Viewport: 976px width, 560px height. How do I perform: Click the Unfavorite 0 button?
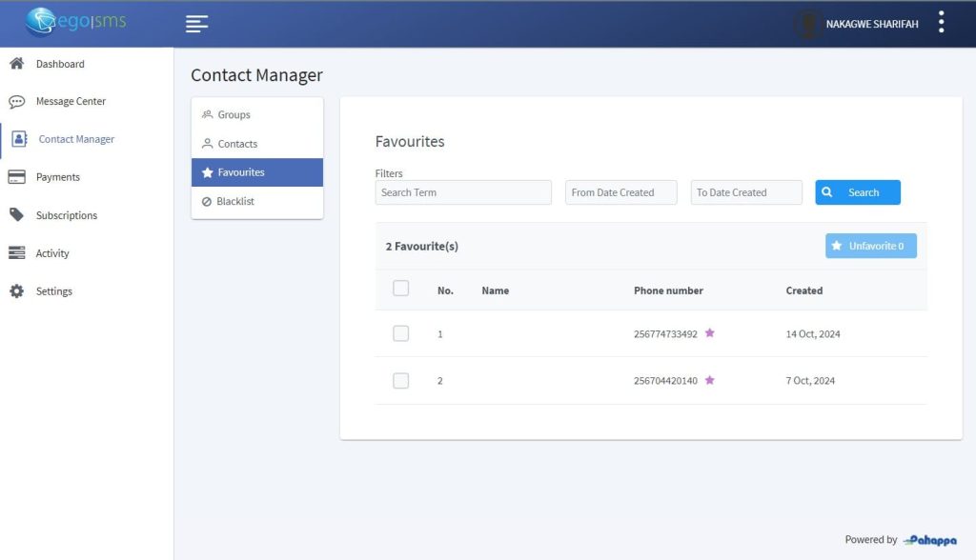870,246
